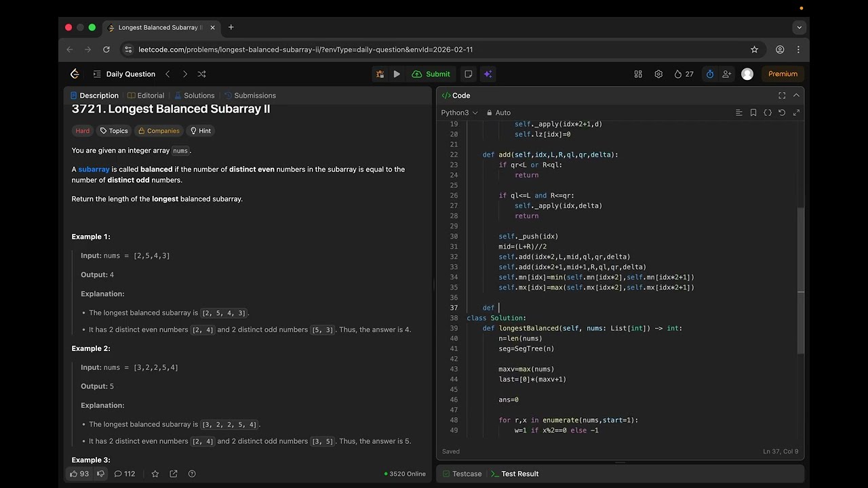
Task: Open the browser tab search dropdown
Action: coord(800,27)
